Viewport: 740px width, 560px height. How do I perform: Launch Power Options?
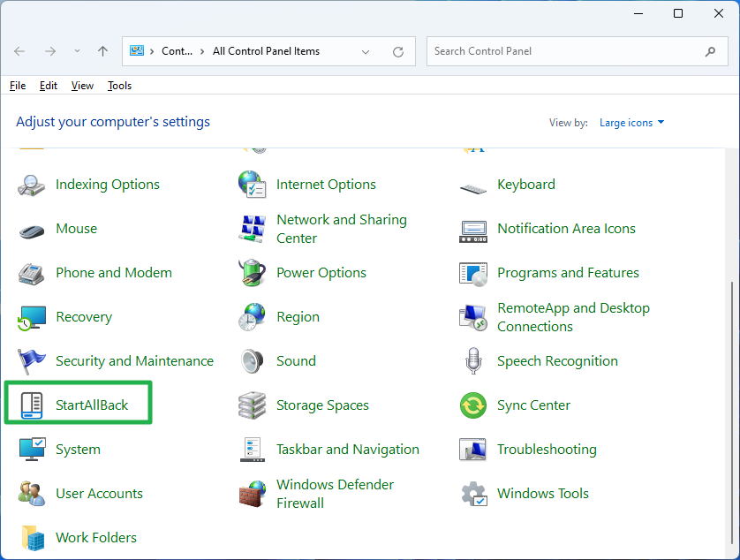point(321,272)
